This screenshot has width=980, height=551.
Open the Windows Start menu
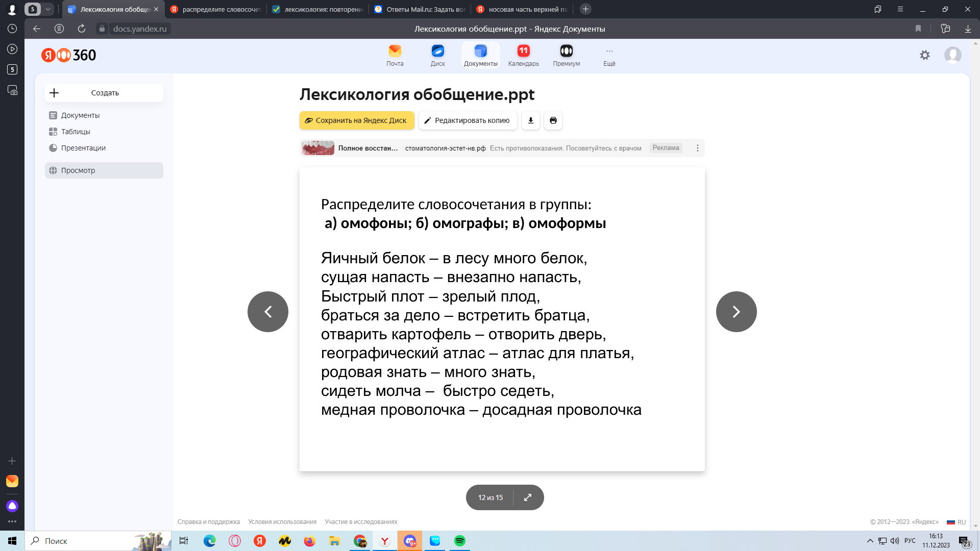point(12,541)
